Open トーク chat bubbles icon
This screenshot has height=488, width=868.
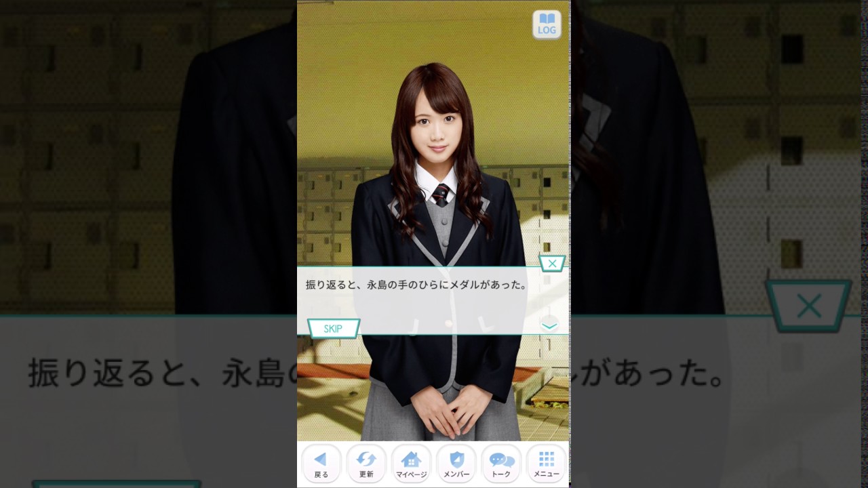[501, 464]
